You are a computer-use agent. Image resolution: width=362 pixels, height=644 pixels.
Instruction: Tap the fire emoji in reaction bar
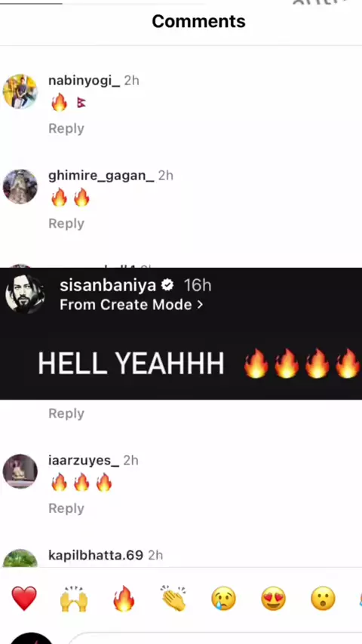[x=124, y=599]
